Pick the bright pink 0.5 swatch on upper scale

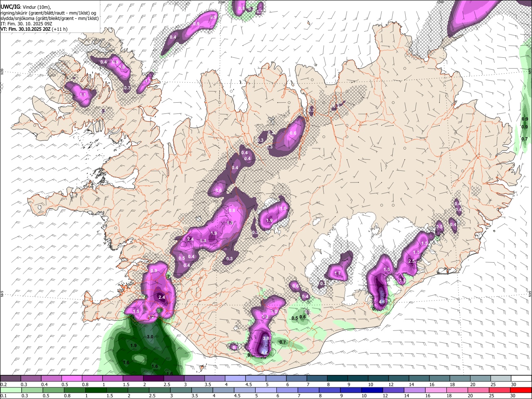71,378
